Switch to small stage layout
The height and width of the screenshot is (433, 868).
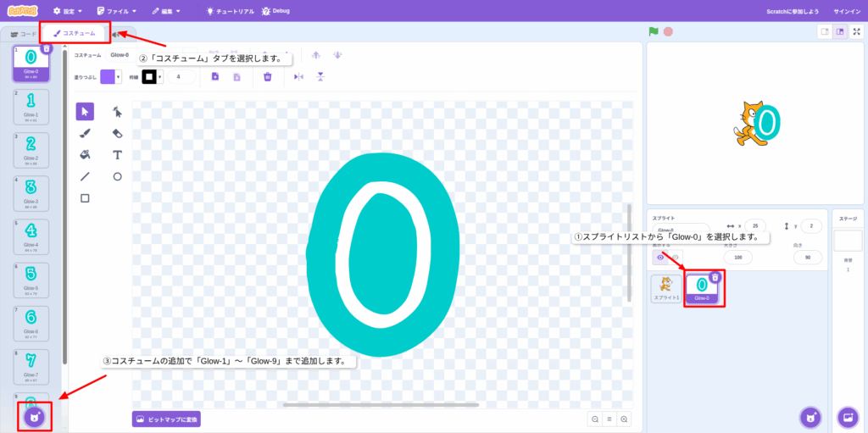(824, 31)
